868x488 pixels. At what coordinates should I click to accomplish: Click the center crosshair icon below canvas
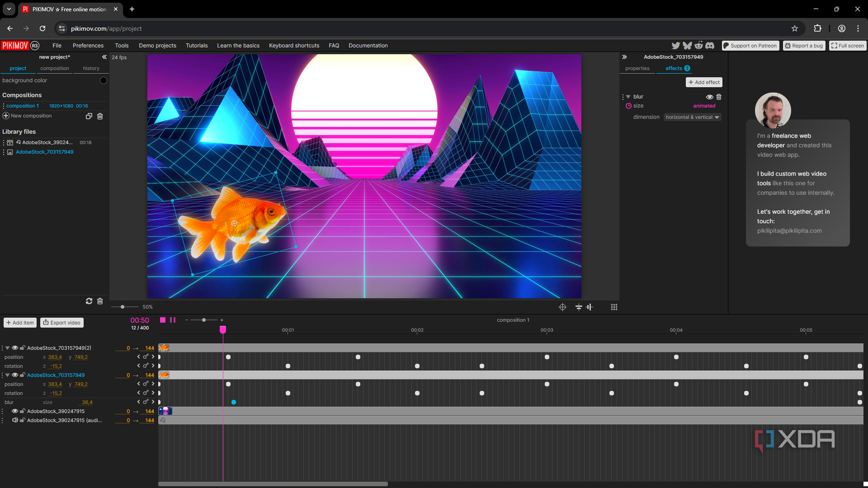point(562,307)
